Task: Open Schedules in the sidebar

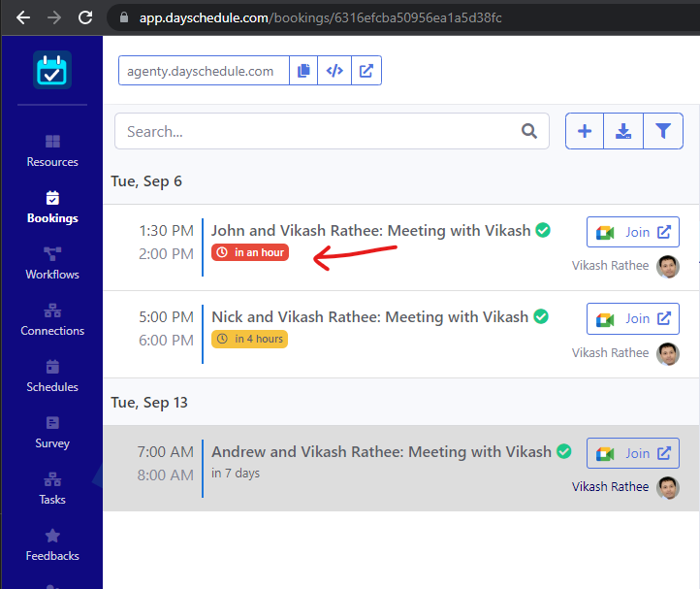Action: tap(52, 376)
